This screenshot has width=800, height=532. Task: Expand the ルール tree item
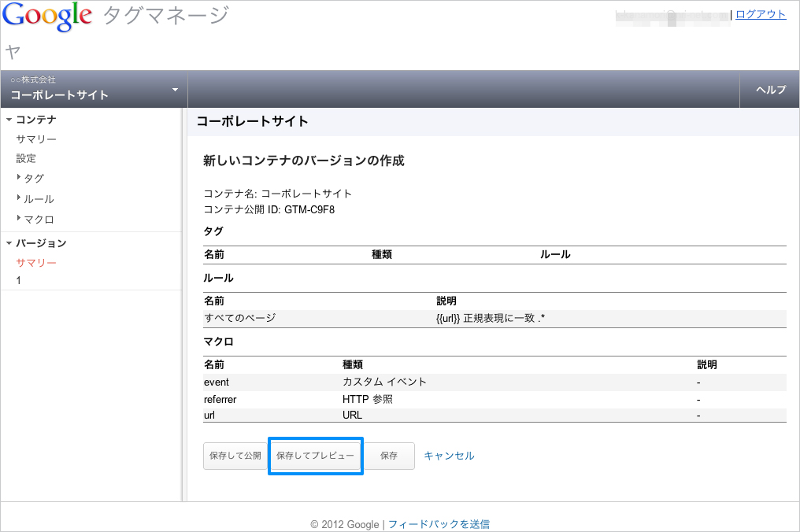[x=19, y=198]
